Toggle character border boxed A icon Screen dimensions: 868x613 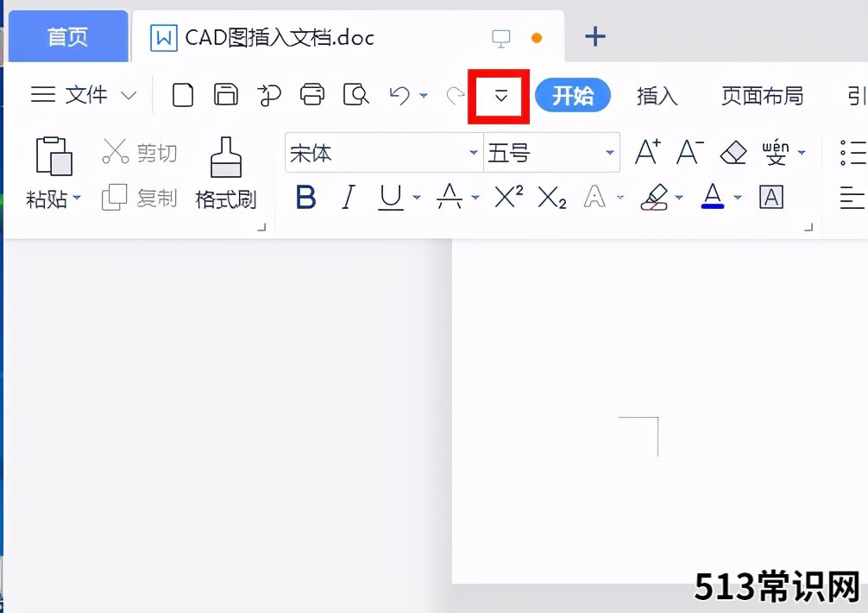coord(771,197)
